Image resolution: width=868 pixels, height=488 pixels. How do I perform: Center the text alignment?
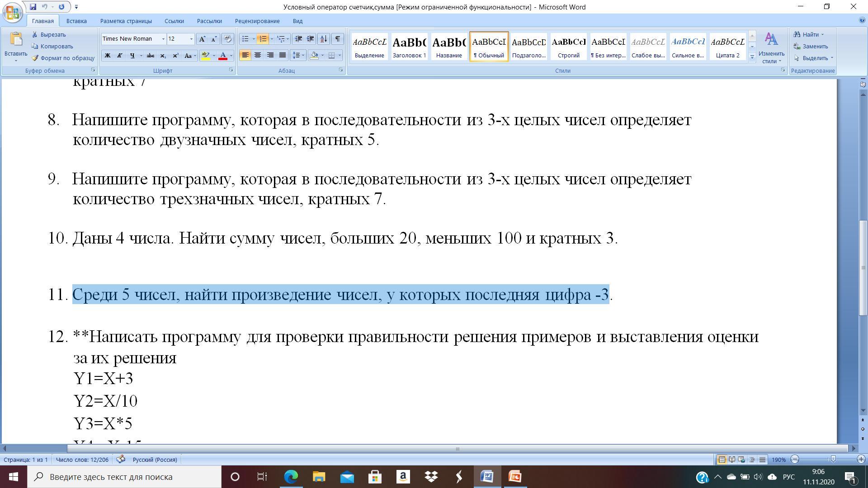pos(258,55)
